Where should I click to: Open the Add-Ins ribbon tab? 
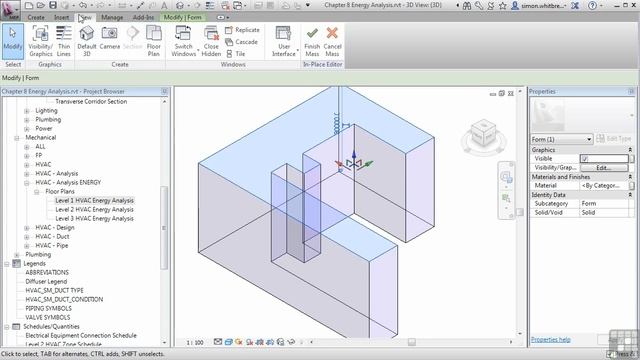click(143, 18)
